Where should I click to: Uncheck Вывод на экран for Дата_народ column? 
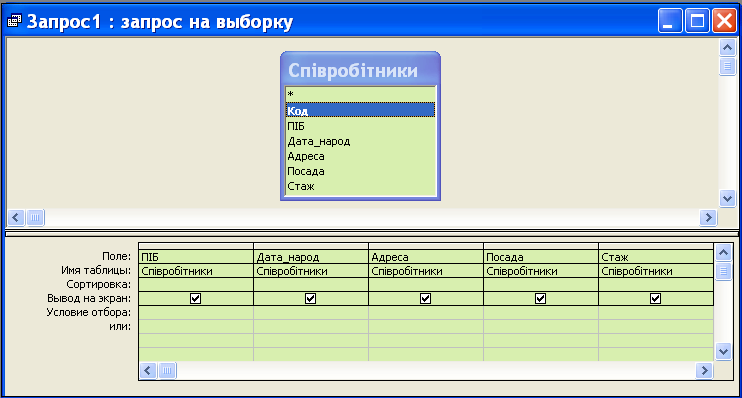click(x=310, y=299)
